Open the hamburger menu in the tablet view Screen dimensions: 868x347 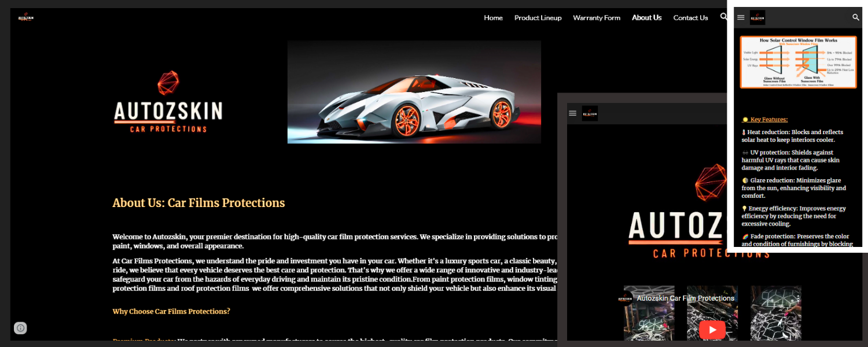[573, 113]
